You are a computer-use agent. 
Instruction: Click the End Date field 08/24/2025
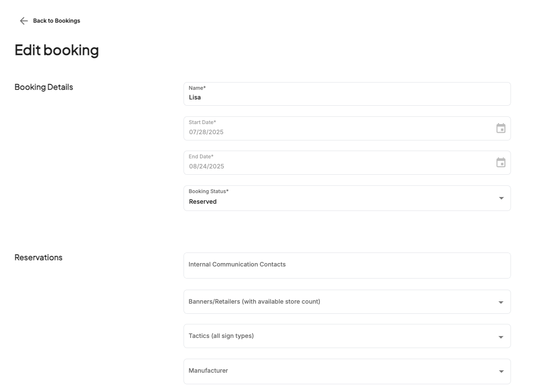(x=347, y=163)
